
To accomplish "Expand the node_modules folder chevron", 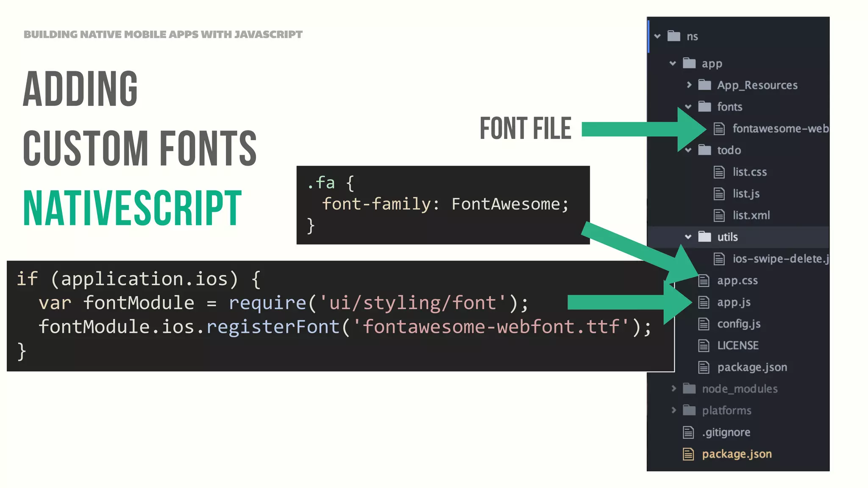I will click(673, 388).
